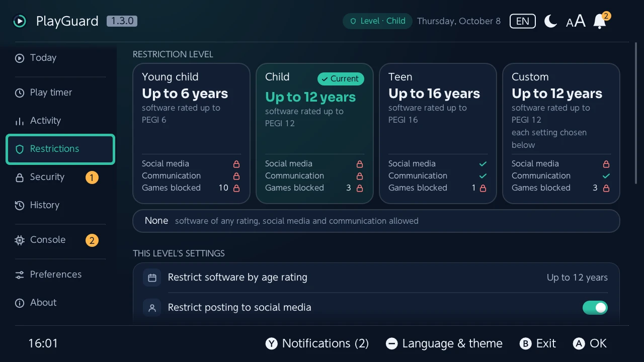The height and width of the screenshot is (362, 644).
Task: Confirm with the OK footer button
Action: [590, 343]
